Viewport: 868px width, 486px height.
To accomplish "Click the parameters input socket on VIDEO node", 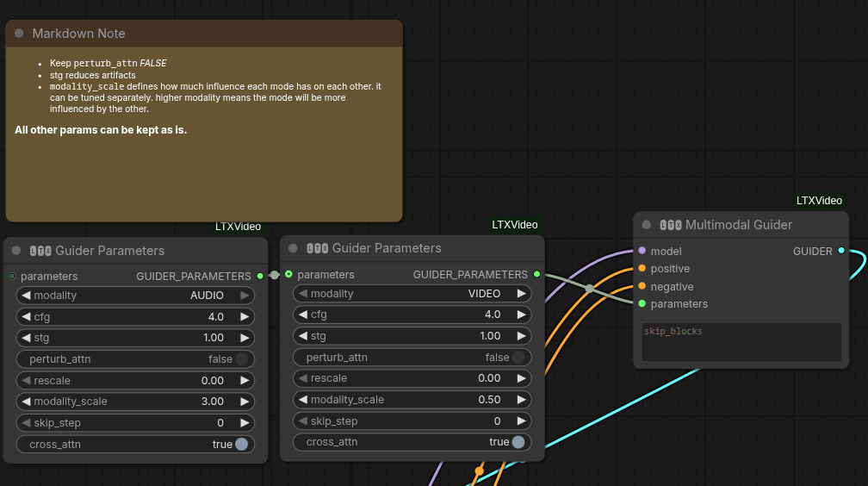I will pyautogui.click(x=288, y=274).
